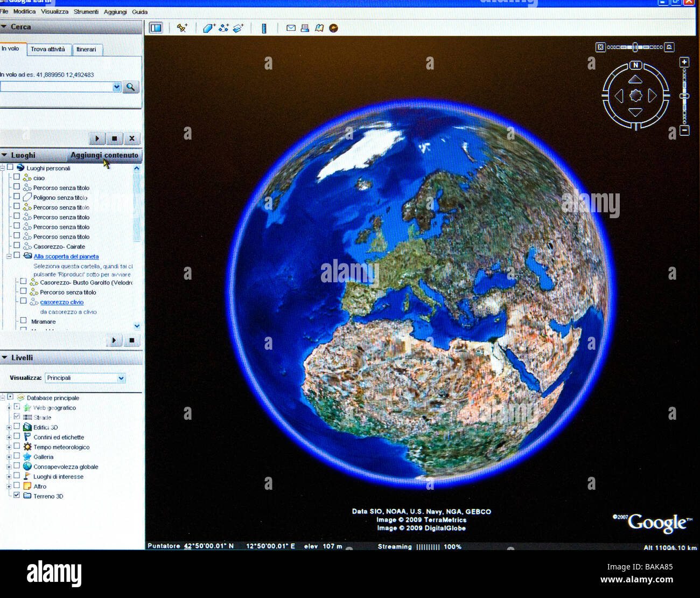The height and width of the screenshot is (598, 700).
Task: Open the 'casorezzo clivio' link
Action: (x=62, y=302)
